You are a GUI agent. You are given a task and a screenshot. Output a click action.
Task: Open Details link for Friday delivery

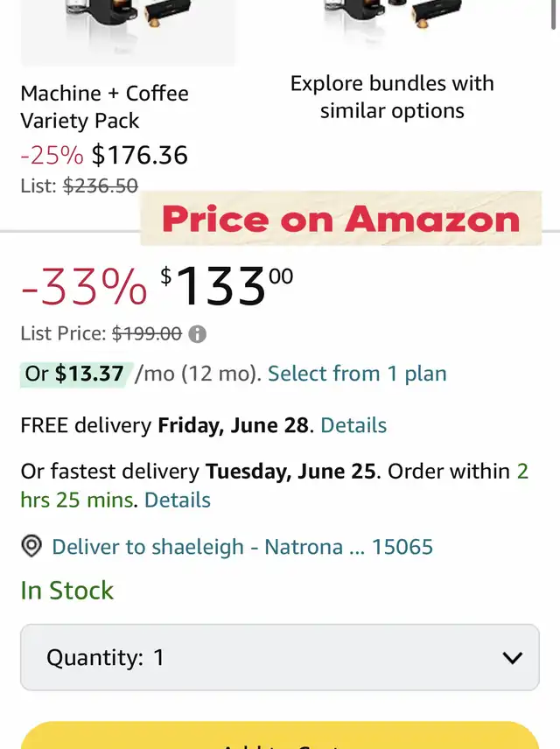[353, 425]
